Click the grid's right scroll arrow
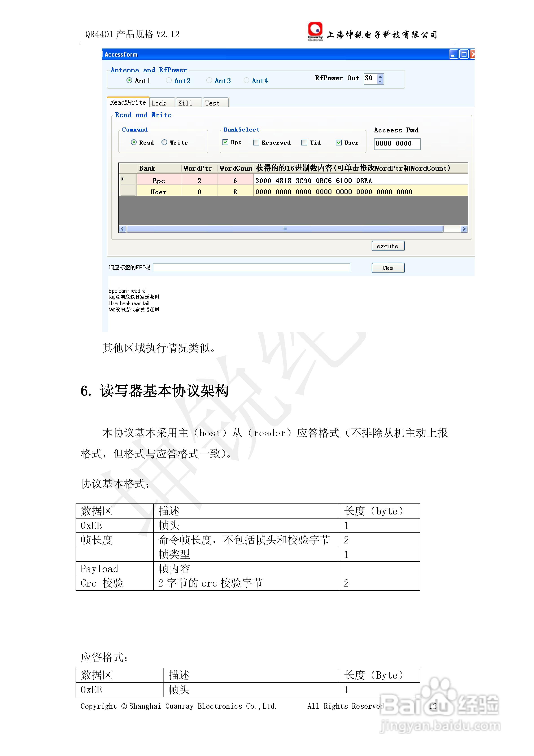 tap(464, 229)
